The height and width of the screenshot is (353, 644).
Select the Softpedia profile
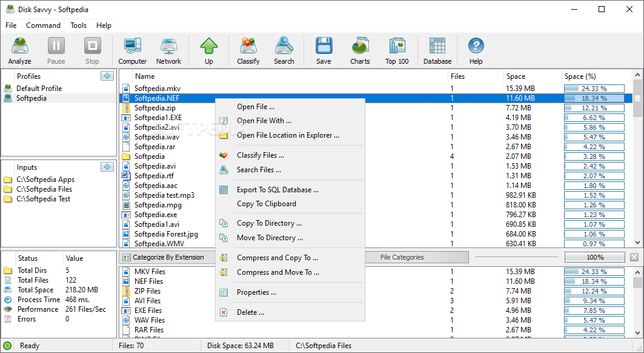pos(32,98)
